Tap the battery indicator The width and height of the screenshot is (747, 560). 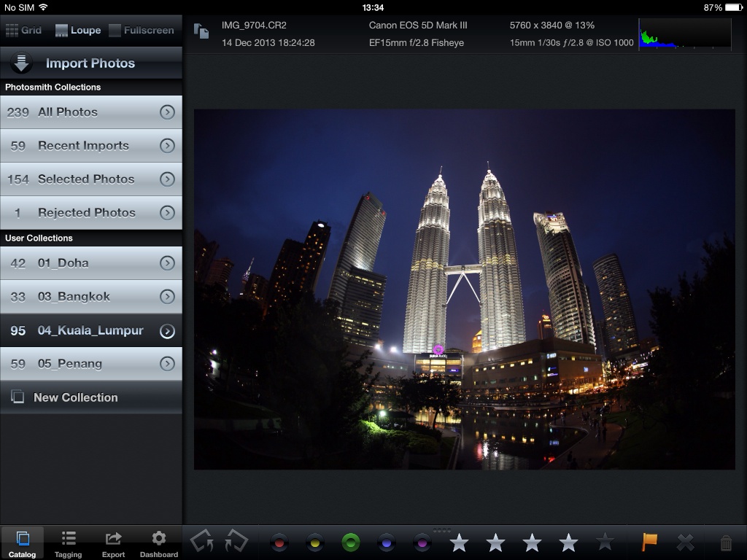pos(734,7)
